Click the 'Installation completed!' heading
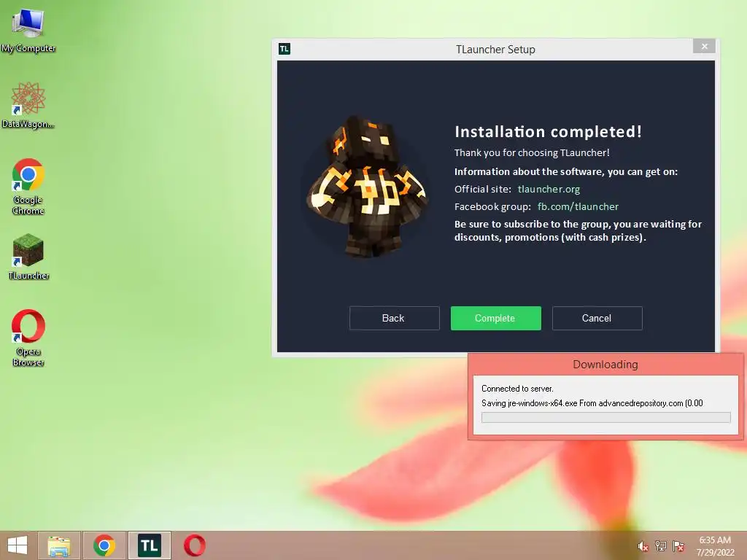 549,131
